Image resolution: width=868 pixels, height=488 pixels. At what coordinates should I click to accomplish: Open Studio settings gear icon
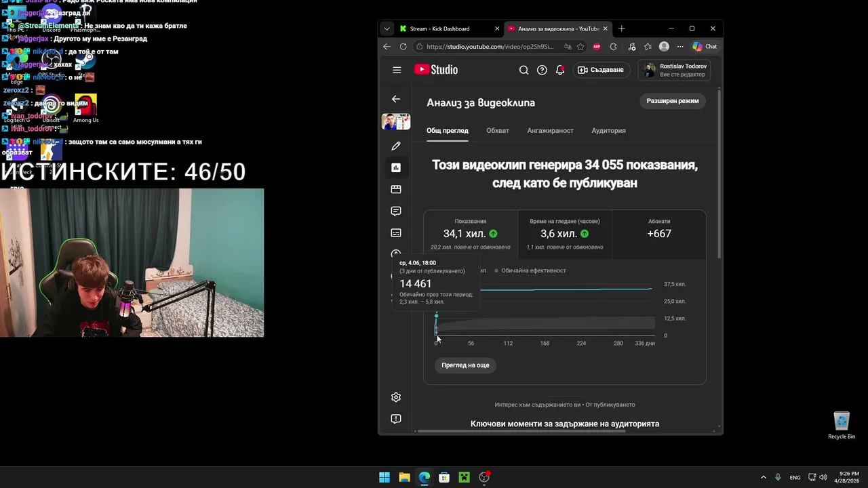(x=396, y=397)
